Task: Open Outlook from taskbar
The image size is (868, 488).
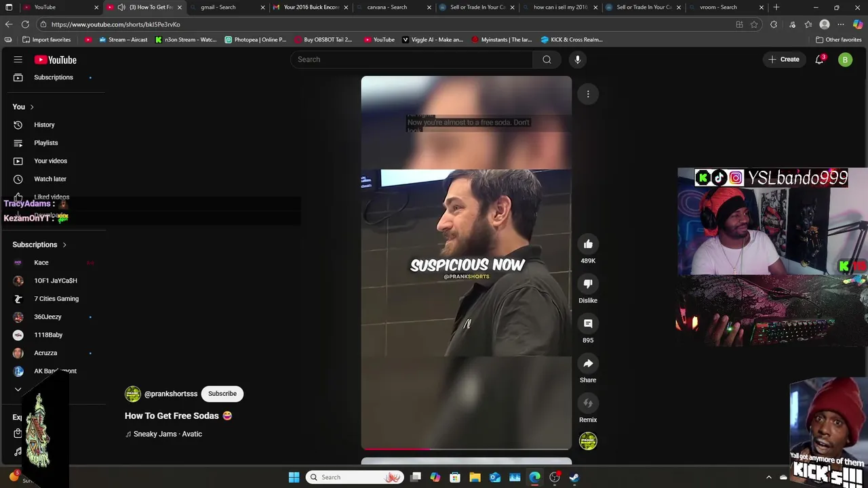Action: click(495, 477)
